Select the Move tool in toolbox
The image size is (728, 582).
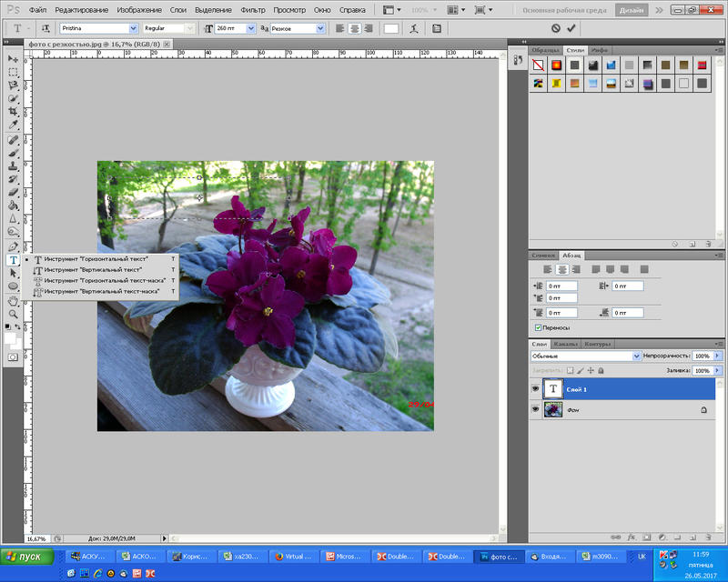[14, 59]
